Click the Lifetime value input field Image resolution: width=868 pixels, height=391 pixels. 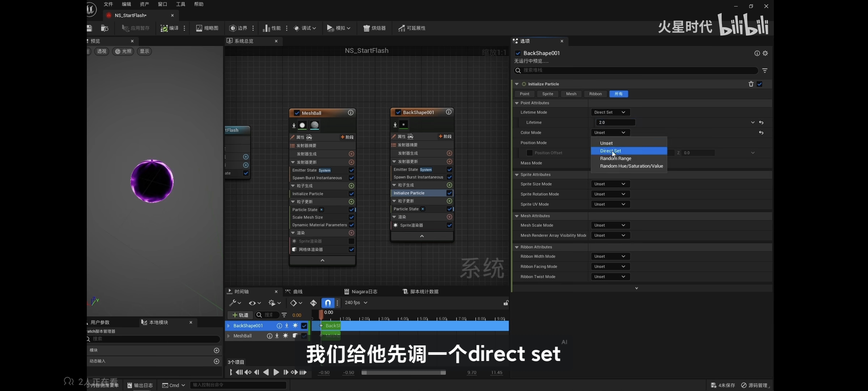coord(615,122)
